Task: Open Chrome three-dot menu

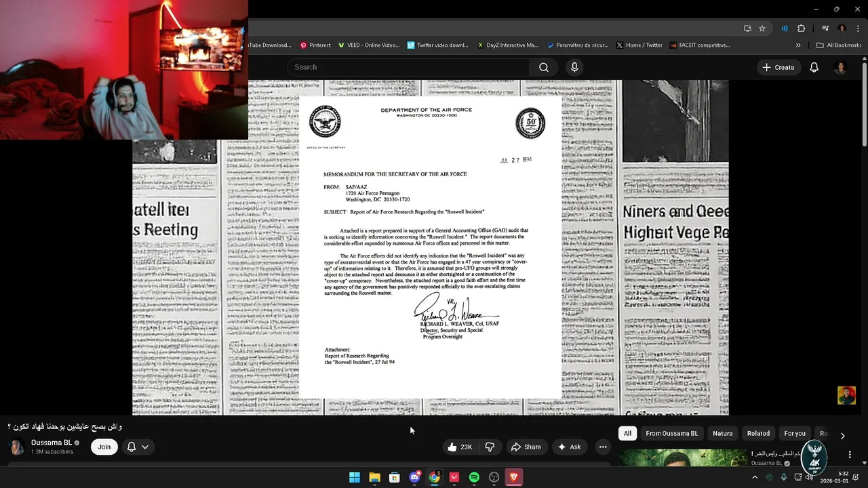Action: (x=857, y=28)
